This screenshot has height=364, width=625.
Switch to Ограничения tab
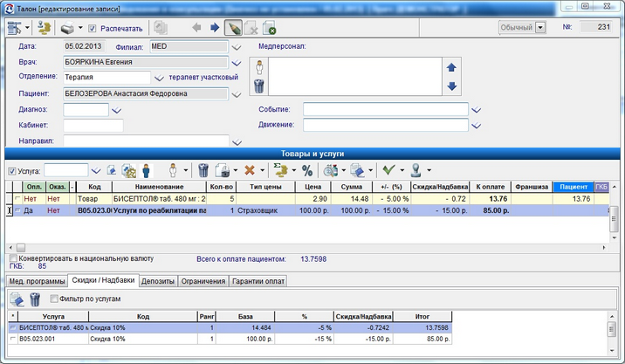(203, 281)
